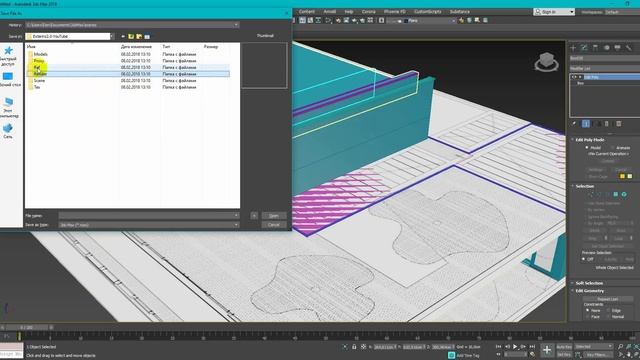Viewport: 640px width, 360px height.
Task: Toggle Show End Result in modifier stack
Action: pyautogui.click(x=585, y=124)
